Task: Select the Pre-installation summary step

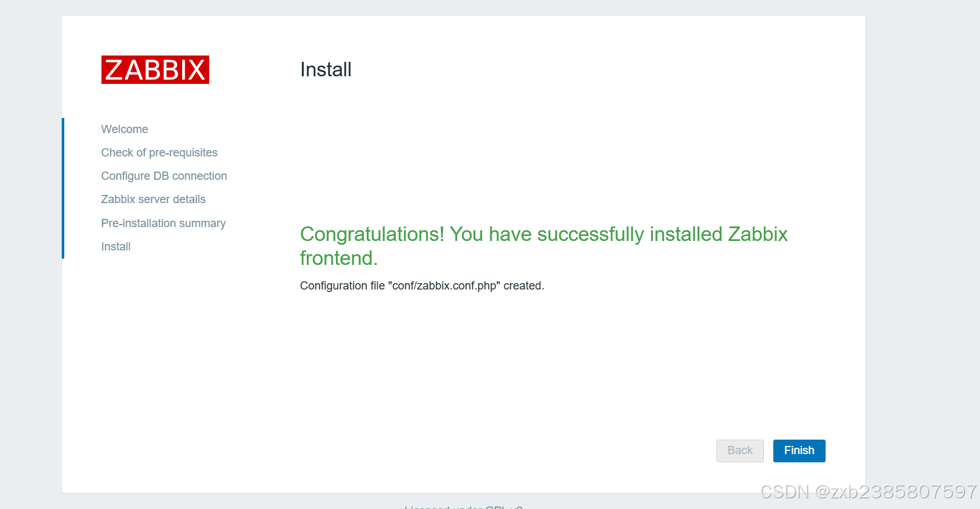Action: click(x=163, y=223)
